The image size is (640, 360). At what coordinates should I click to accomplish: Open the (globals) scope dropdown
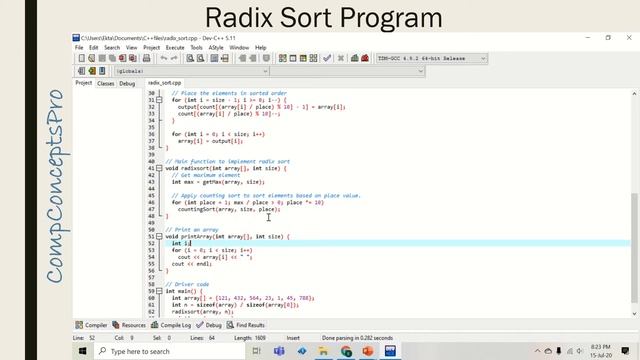click(x=191, y=71)
